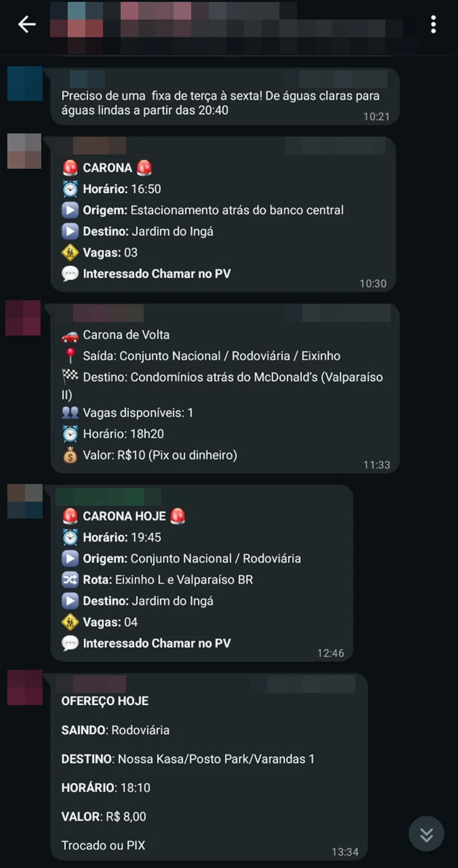Viewport: 458px width, 868px height.
Task: Open avatar beside the Carona de Volta message
Action: pos(23,318)
